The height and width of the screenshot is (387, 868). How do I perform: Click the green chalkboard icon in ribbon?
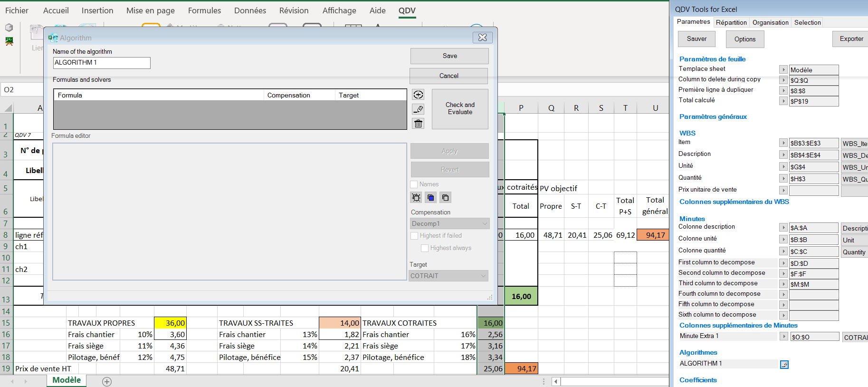tap(9, 41)
